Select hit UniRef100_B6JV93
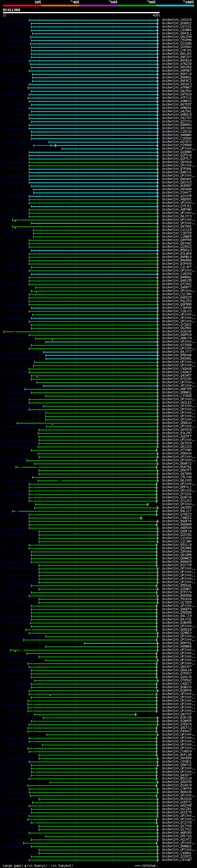This screenshot has width=197, height=868. [177, 481]
